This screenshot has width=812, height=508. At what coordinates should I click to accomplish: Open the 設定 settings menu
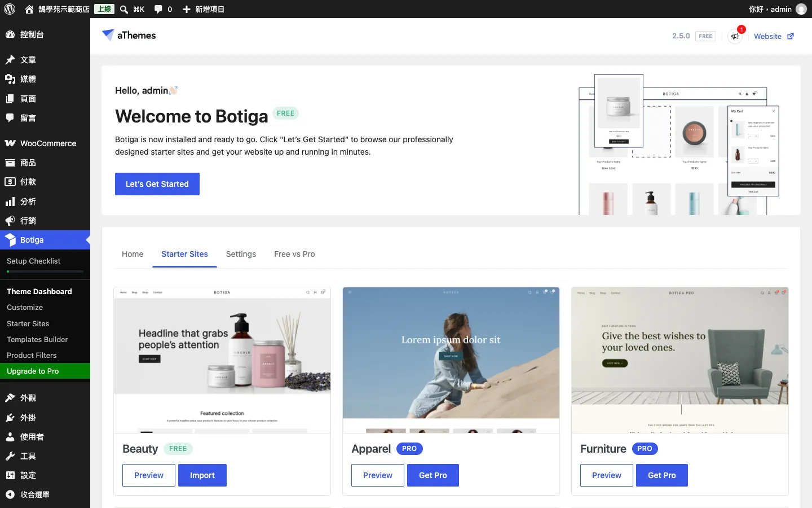coord(45,475)
